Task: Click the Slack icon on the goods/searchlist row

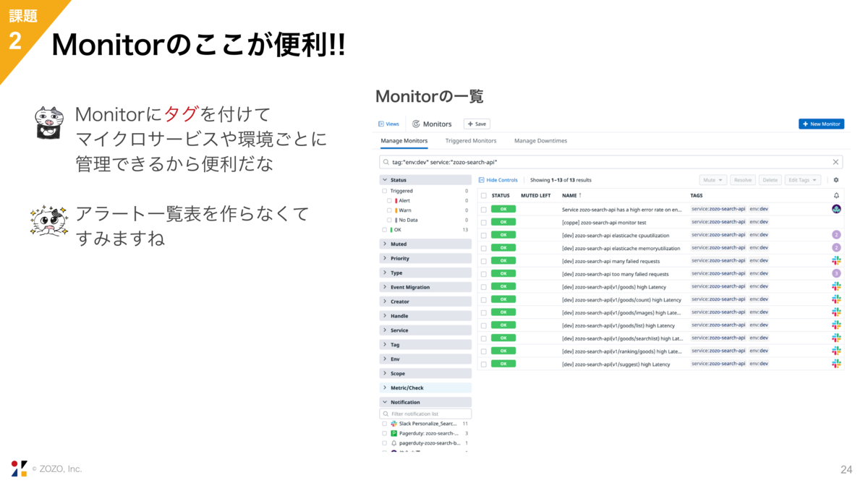Action: point(836,338)
